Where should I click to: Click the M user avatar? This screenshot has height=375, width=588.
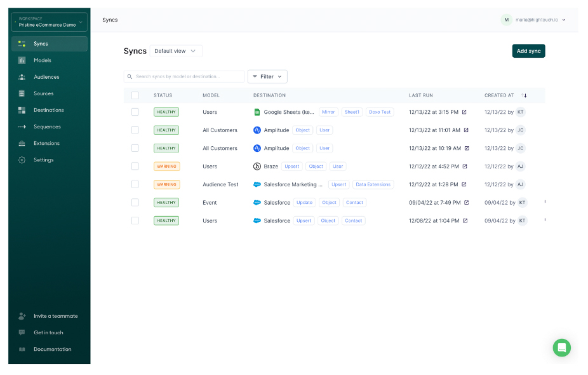pyautogui.click(x=506, y=20)
